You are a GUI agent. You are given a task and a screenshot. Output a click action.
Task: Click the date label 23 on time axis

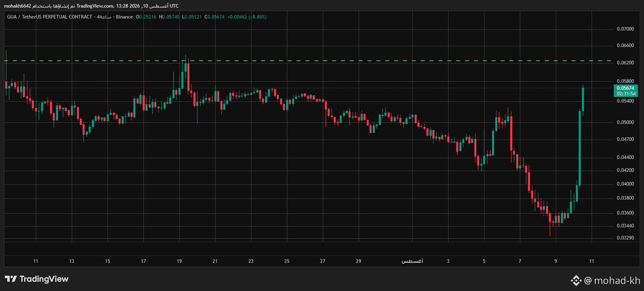coord(251,261)
